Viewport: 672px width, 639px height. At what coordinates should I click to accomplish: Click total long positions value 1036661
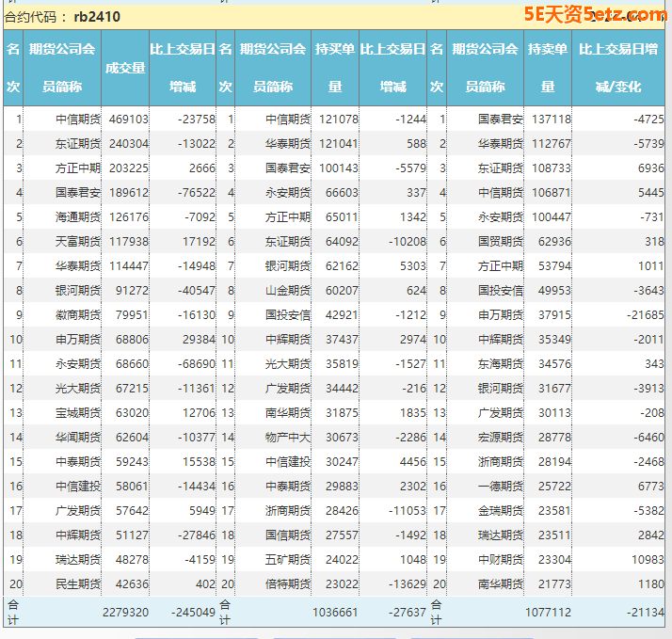pos(335,612)
